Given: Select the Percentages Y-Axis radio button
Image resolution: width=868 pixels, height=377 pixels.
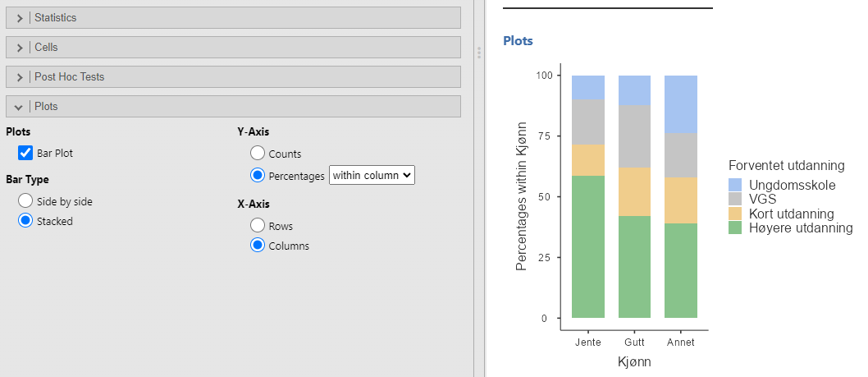Looking at the screenshot, I should click(258, 175).
